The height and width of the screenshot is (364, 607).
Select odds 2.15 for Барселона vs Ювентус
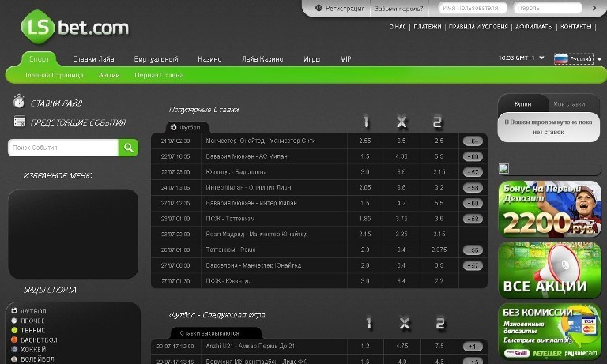(x=439, y=172)
